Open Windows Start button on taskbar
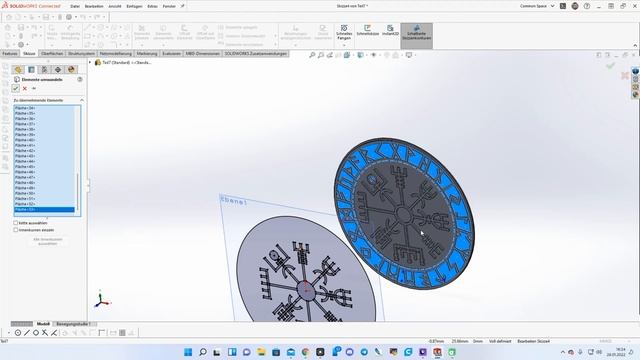The height and width of the screenshot is (360, 640). [188, 352]
